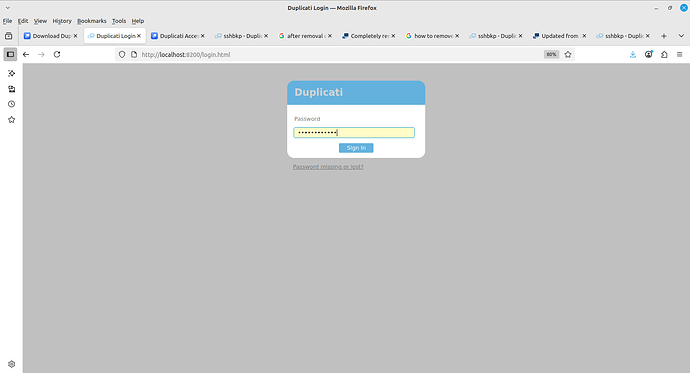Switch to Download Duplicati tab
This screenshot has width=690, height=373.
coord(51,36)
